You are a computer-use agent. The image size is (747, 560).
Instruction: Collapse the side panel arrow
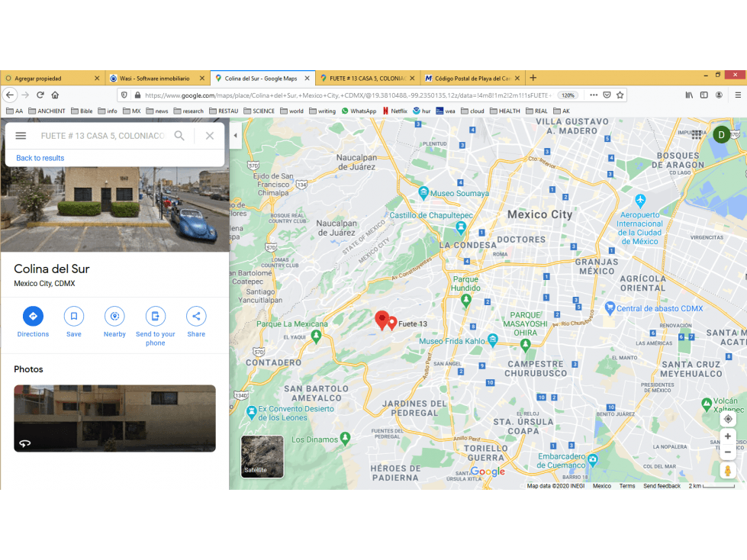[235, 135]
